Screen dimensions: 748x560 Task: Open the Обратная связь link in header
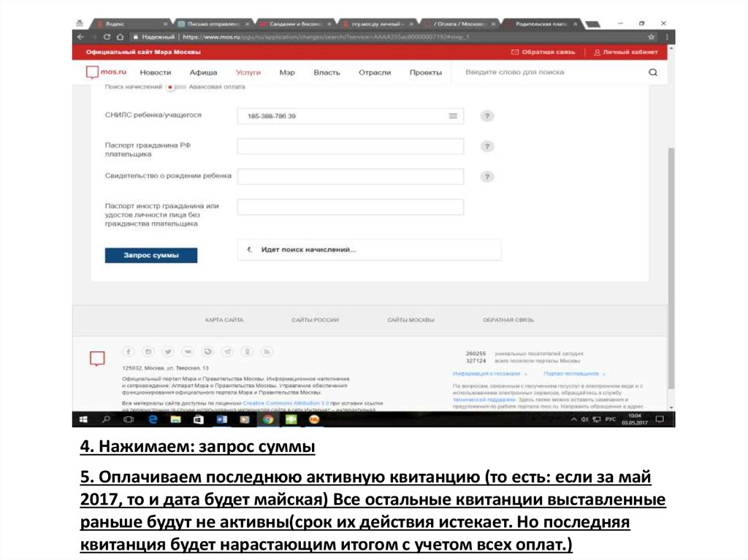[x=543, y=52]
